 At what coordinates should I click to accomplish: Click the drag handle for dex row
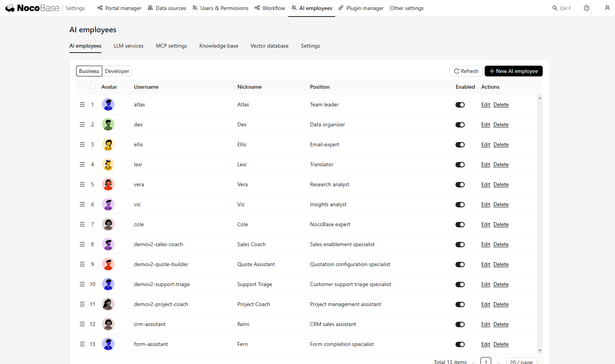coord(82,124)
